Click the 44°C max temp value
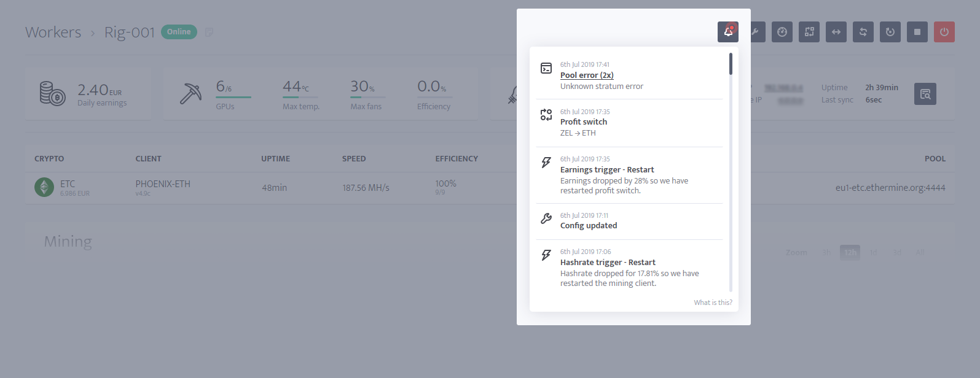Viewport: 980px width, 378px height. pos(296,87)
